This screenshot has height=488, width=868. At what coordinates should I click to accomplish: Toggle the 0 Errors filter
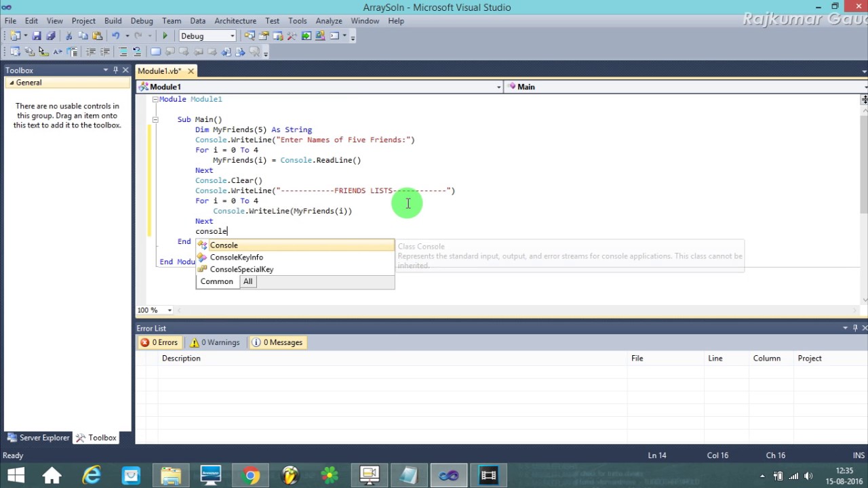pyautogui.click(x=159, y=342)
